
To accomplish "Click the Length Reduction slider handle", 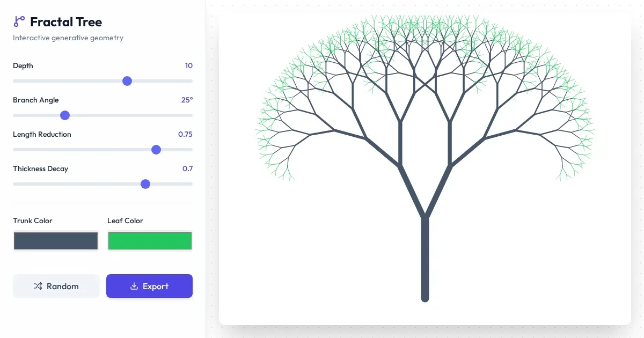I will (x=156, y=150).
